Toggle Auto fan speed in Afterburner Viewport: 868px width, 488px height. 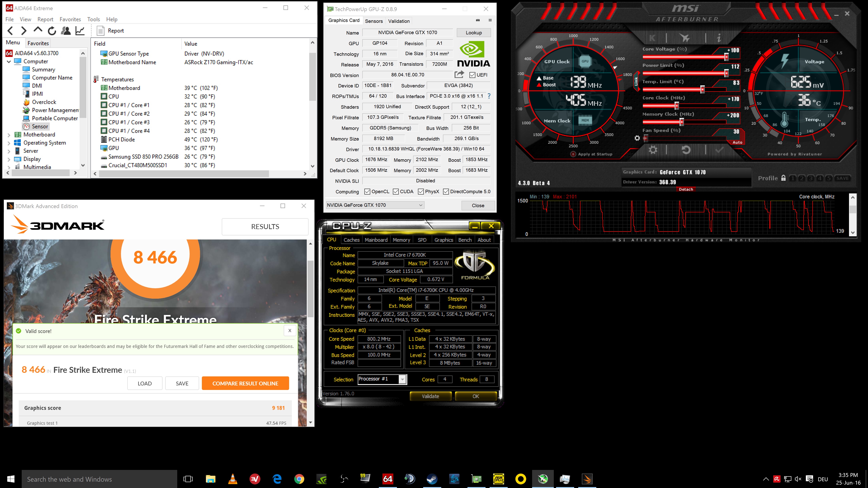[x=737, y=143]
